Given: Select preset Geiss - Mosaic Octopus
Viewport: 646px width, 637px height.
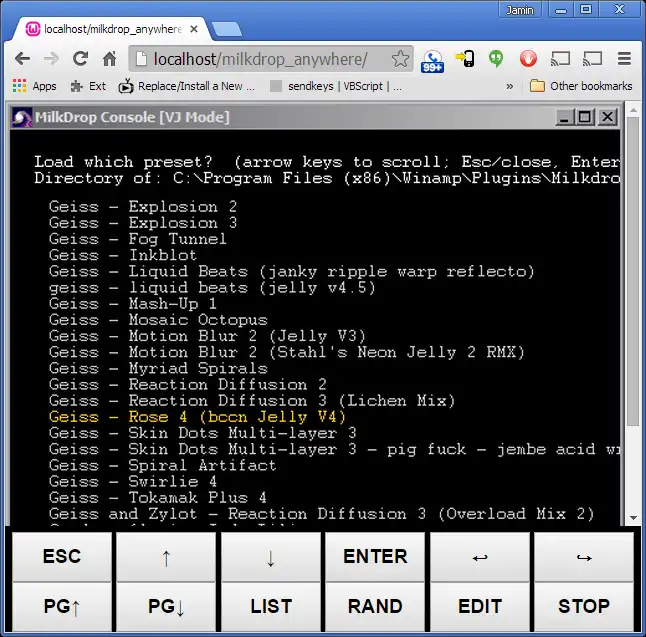Looking at the screenshot, I should click(158, 320).
